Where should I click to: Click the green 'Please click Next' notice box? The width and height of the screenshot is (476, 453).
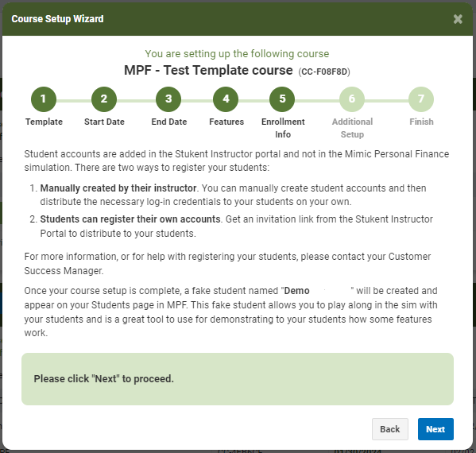pyautogui.click(x=238, y=379)
